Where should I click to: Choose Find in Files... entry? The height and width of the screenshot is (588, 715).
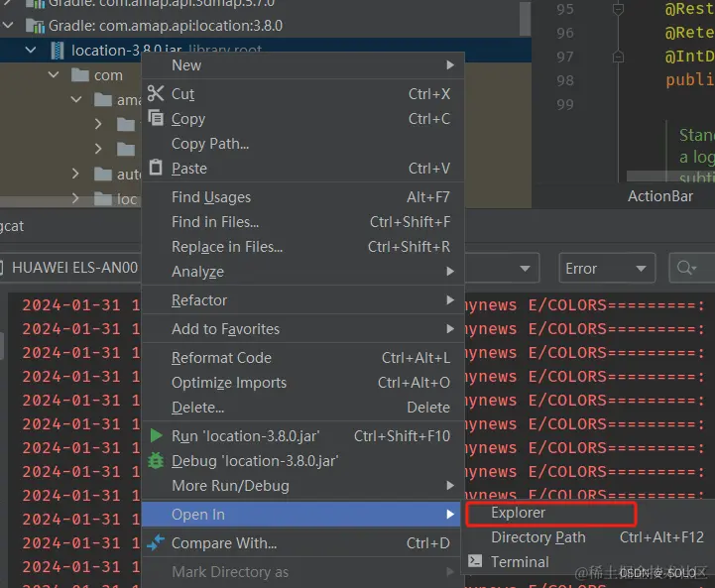(x=302, y=221)
